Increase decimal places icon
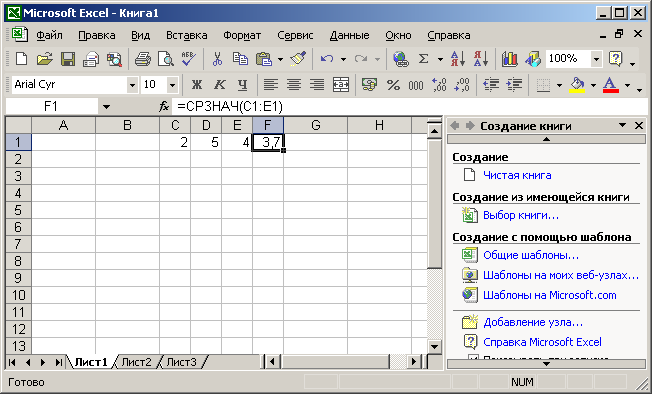Screen dimensions: 652x394 (439, 85)
